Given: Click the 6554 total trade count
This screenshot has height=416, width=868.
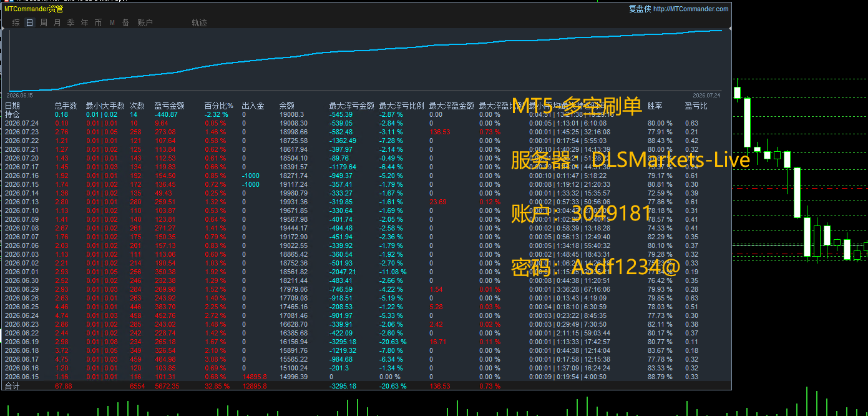Looking at the screenshot, I should (137, 386).
